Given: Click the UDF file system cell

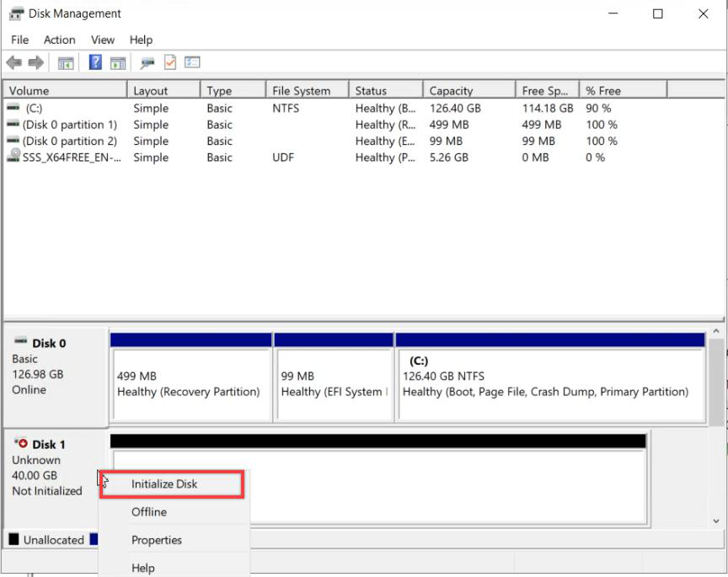Looking at the screenshot, I should tap(283, 158).
